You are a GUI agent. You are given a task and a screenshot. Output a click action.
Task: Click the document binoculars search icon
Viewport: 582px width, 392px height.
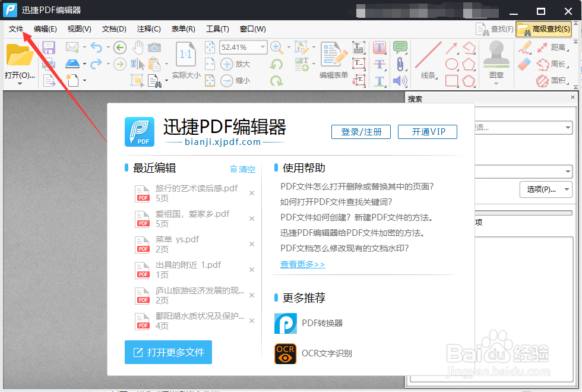(x=155, y=80)
